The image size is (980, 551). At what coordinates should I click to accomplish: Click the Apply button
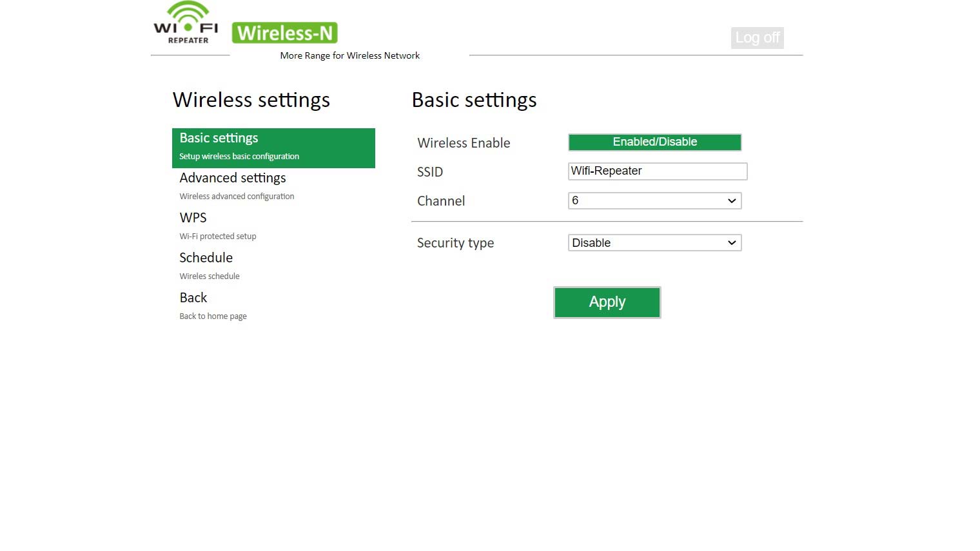607,302
